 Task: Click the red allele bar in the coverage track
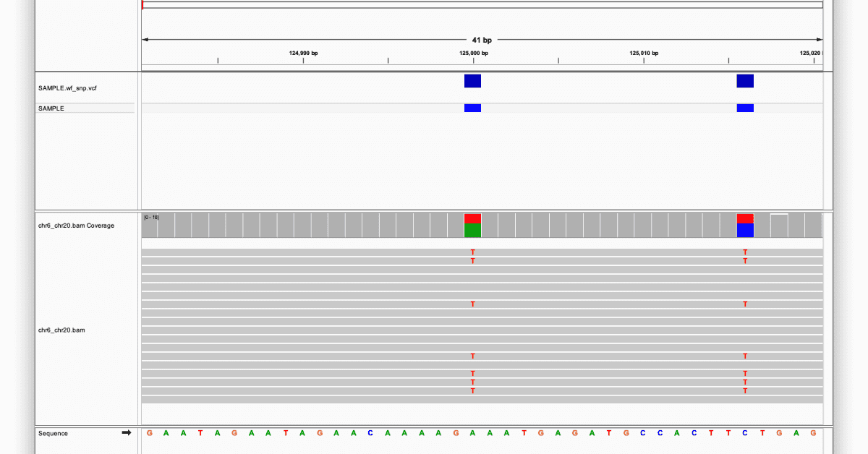[x=472, y=218]
